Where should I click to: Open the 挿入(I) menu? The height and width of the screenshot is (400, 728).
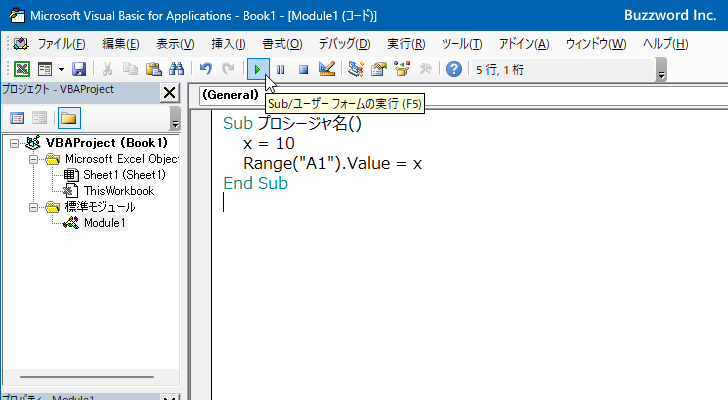coord(228,44)
